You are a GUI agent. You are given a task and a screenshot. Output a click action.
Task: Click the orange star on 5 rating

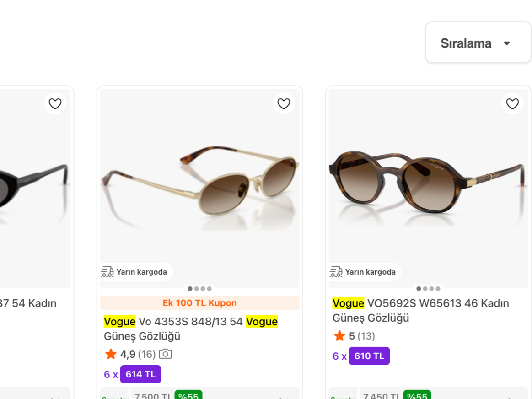tap(339, 336)
